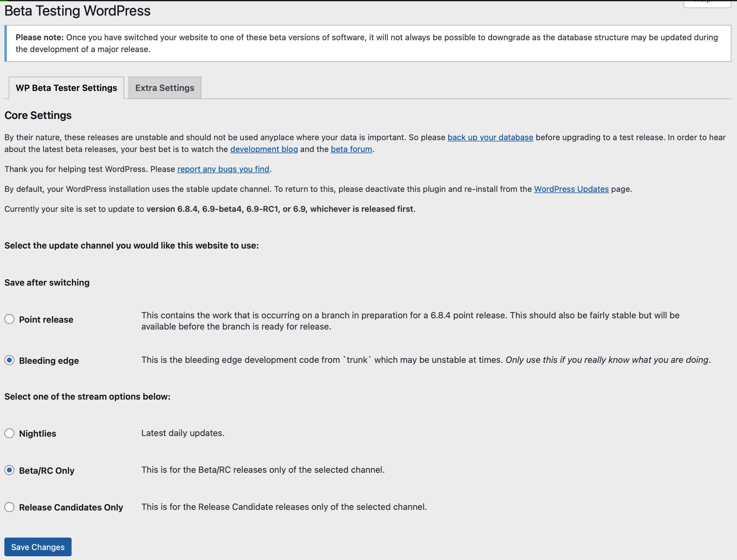
Task: Click the Save Changes button
Action: 37,547
